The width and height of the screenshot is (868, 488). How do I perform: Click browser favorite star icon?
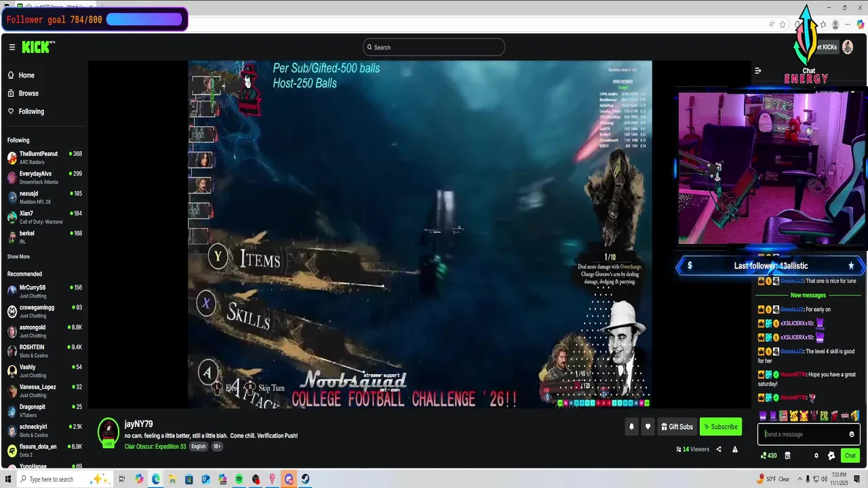point(783,24)
